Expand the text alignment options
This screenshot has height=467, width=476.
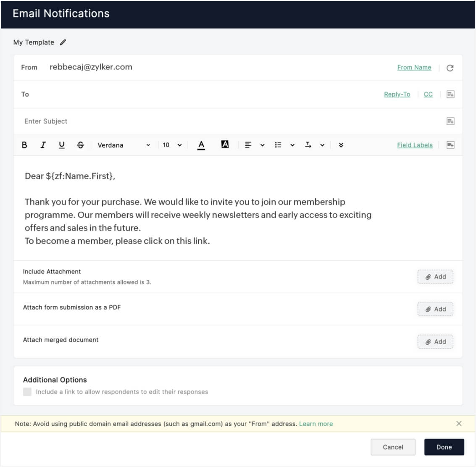point(263,145)
